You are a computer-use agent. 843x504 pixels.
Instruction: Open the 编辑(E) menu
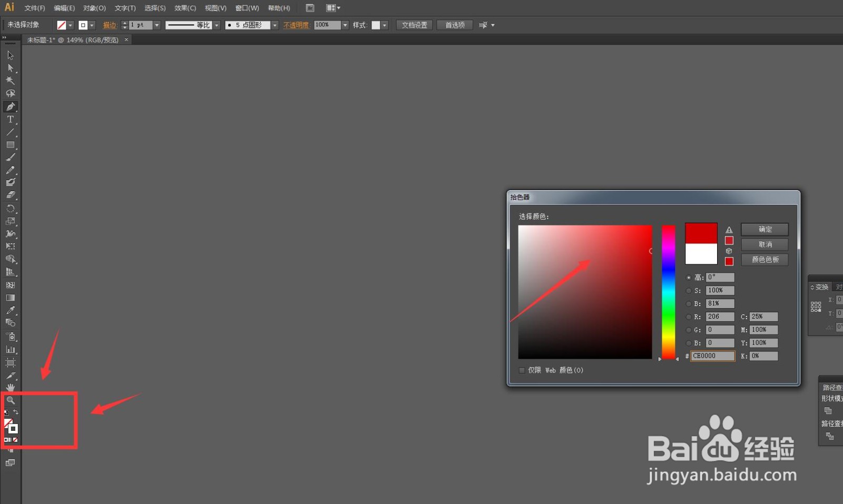64,8
